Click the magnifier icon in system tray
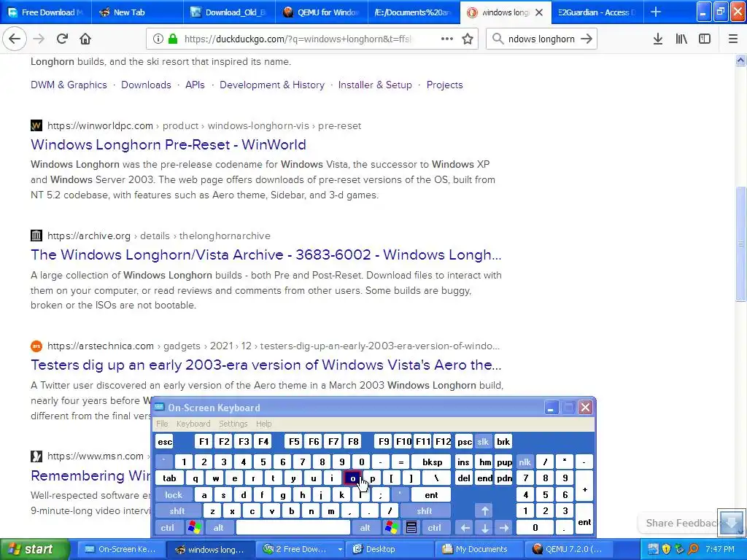 694,549
